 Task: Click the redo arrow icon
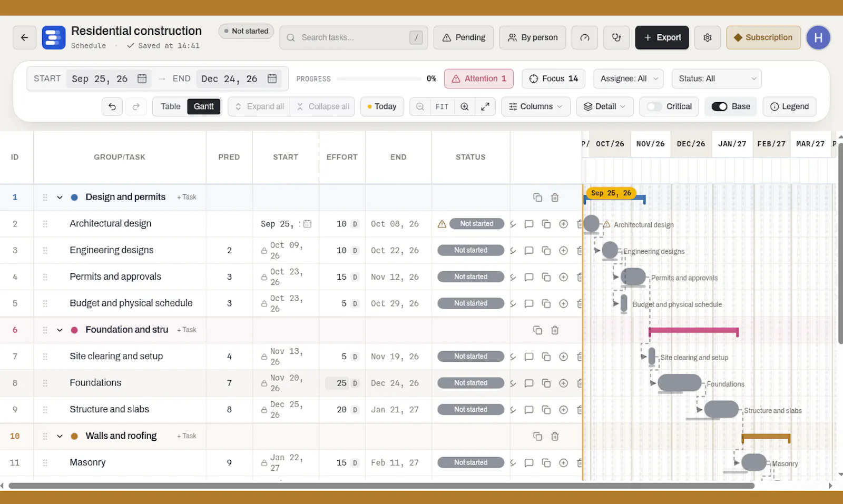(135, 106)
